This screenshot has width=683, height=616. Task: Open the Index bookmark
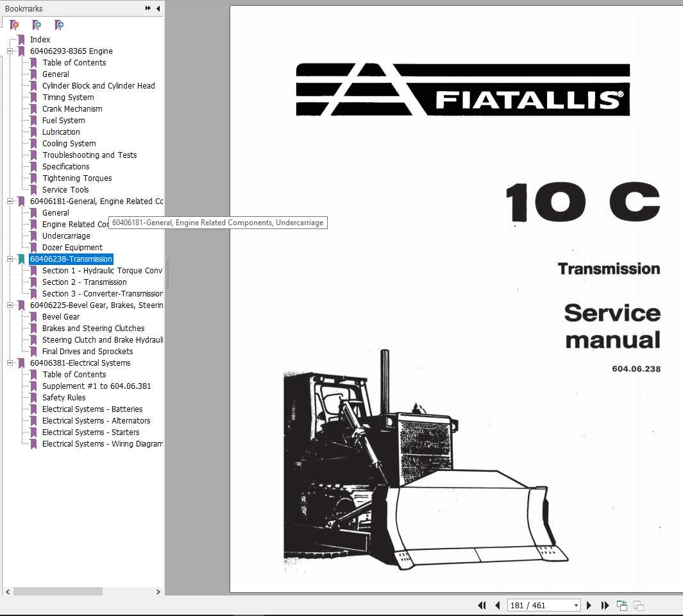coord(40,39)
